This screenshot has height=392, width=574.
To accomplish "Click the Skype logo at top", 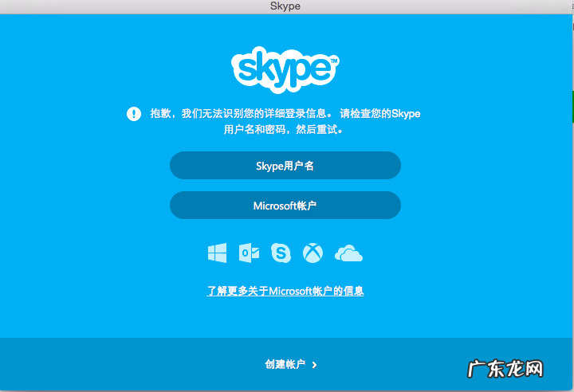I will point(285,69).
